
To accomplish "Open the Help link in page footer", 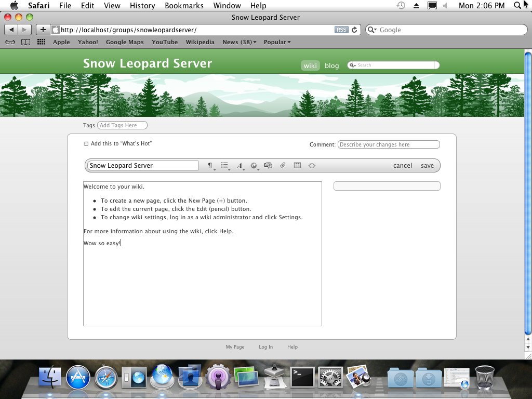I will (292, 347).
